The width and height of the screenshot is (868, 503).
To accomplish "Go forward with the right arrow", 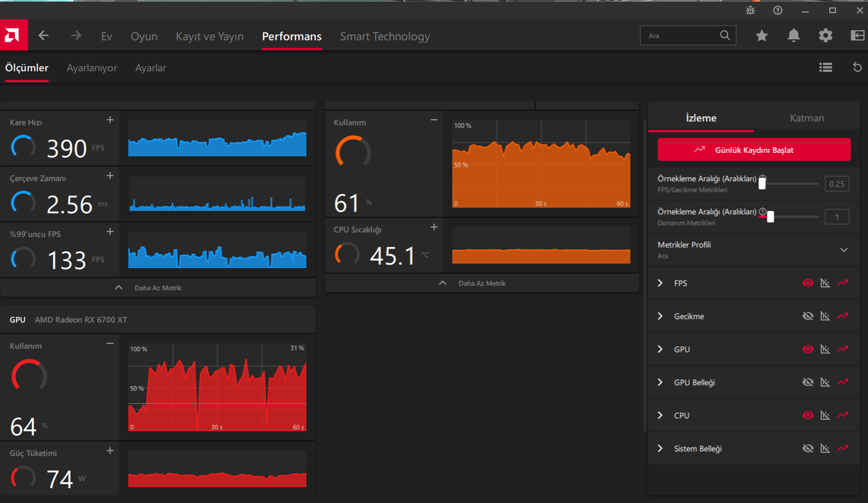I will (x=76, y=36).
